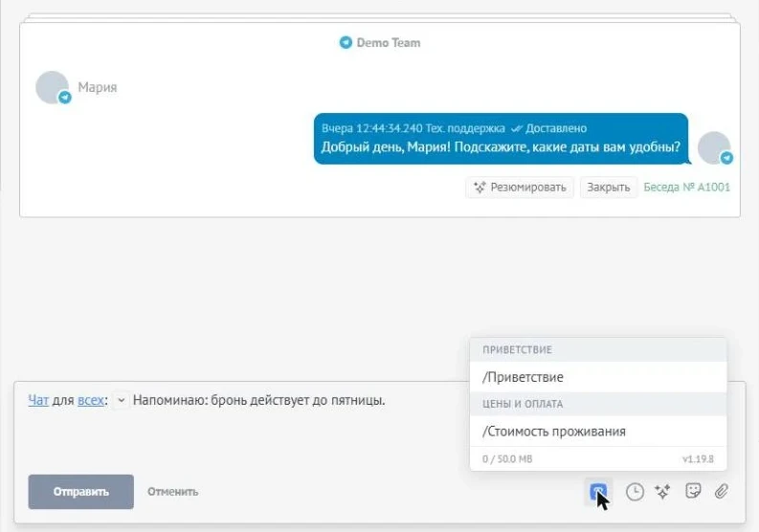Select the /Приветствие template
Image resolution: width=759 pixels, height=532 pixels.
[598, 377]
